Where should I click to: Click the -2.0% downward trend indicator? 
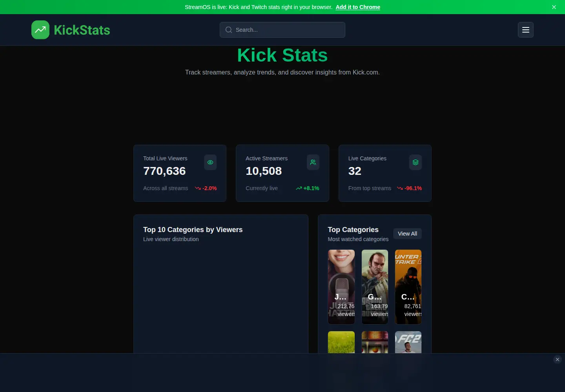(206, 188)
